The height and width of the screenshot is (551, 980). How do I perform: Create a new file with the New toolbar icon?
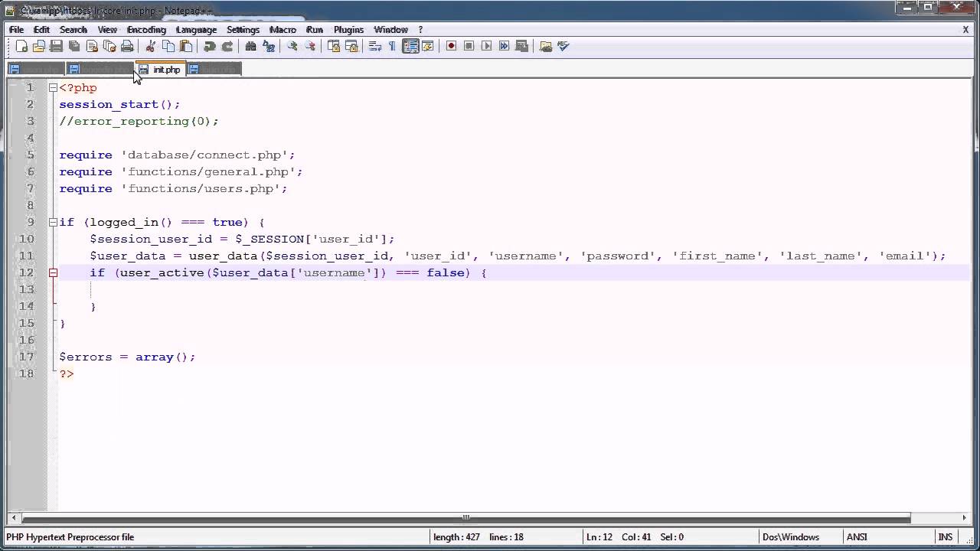point(21,47)
